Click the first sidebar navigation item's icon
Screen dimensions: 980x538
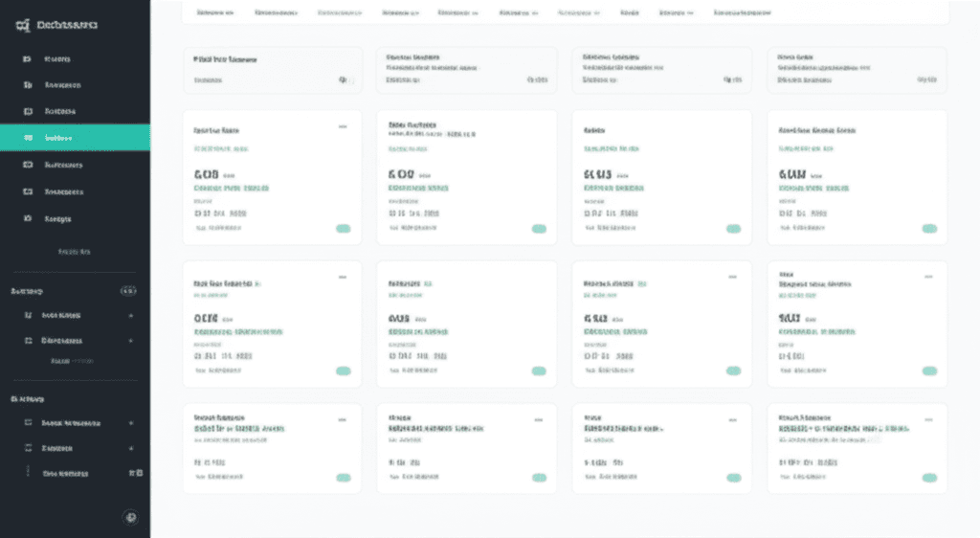pos(27,59)
